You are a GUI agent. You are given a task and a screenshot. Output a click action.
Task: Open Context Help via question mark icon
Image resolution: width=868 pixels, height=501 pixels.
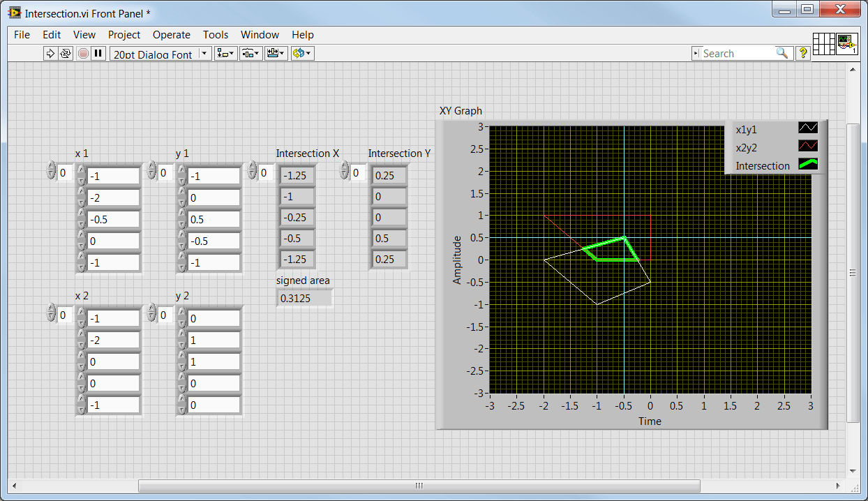[x=802, y=53]
